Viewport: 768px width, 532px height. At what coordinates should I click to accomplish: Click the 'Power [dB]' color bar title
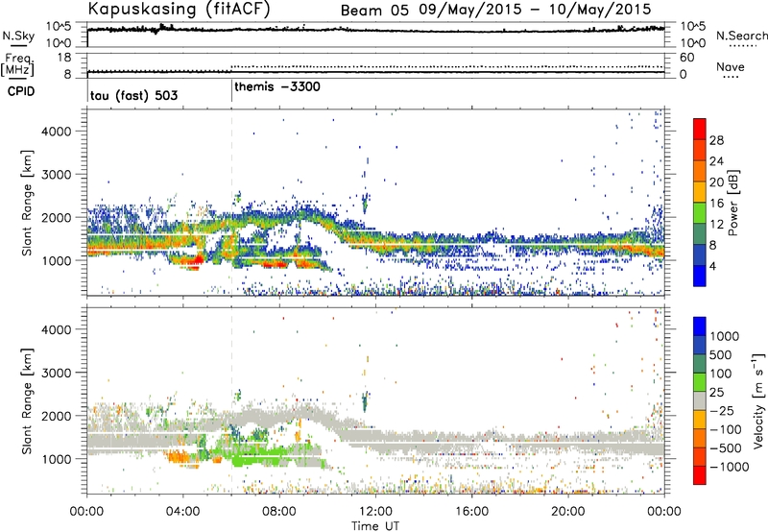[733, 203]
